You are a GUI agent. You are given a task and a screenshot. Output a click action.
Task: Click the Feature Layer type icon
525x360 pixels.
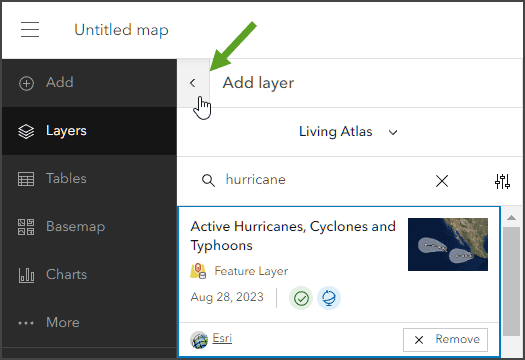point(198,271)
